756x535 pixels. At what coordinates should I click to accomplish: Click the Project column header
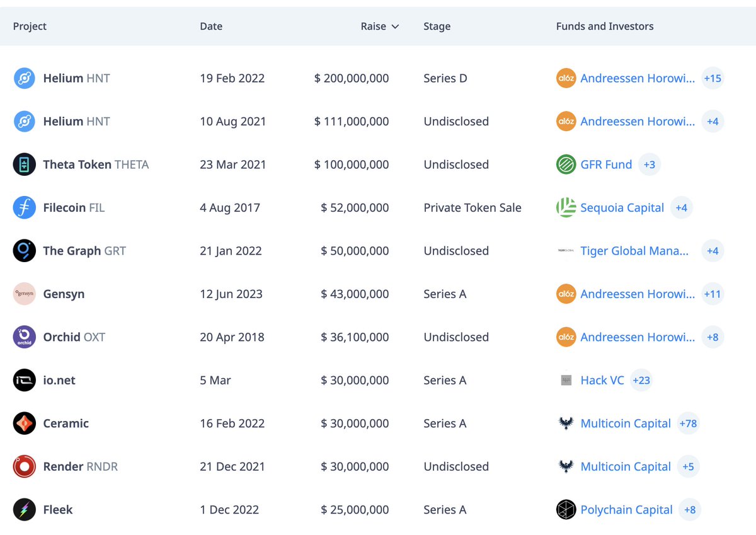pos(30,26)
